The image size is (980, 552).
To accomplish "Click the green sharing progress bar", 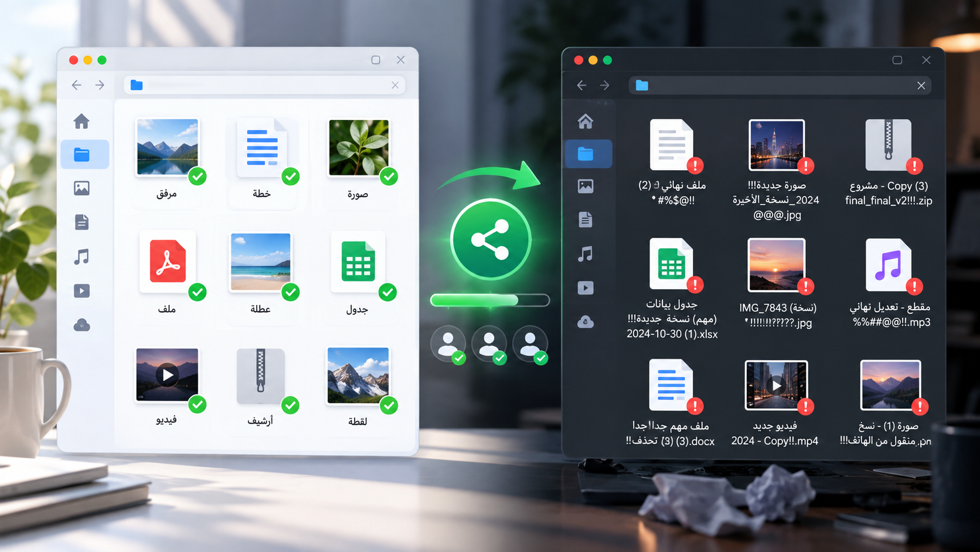I will 490,300.
